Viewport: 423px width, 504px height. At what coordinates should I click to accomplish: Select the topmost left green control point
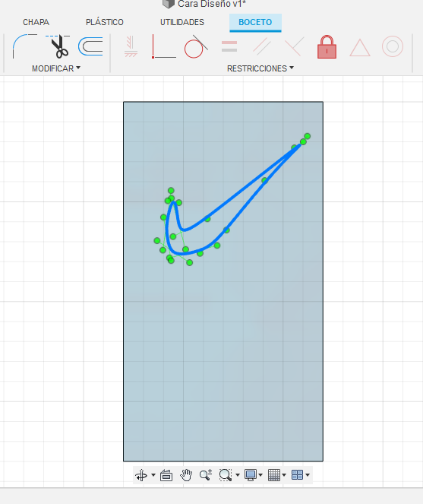click(171, 191)
